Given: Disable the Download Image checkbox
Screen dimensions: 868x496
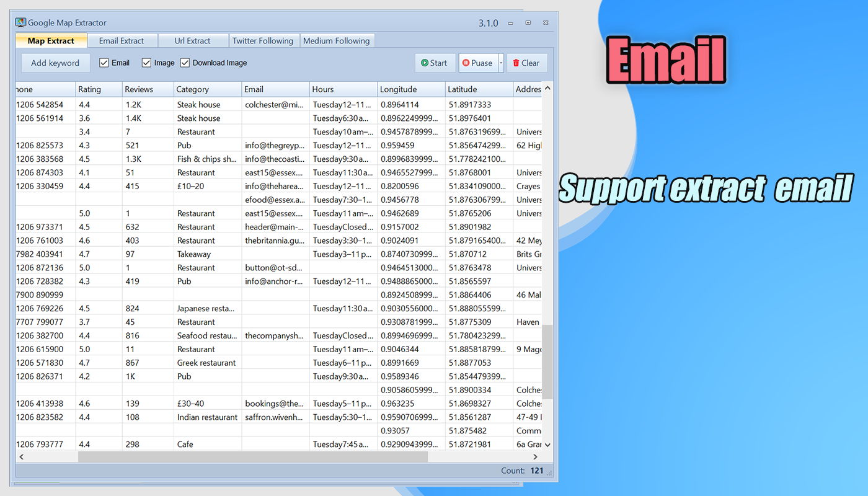Looking at the screenshot, I should coord(185,63).
